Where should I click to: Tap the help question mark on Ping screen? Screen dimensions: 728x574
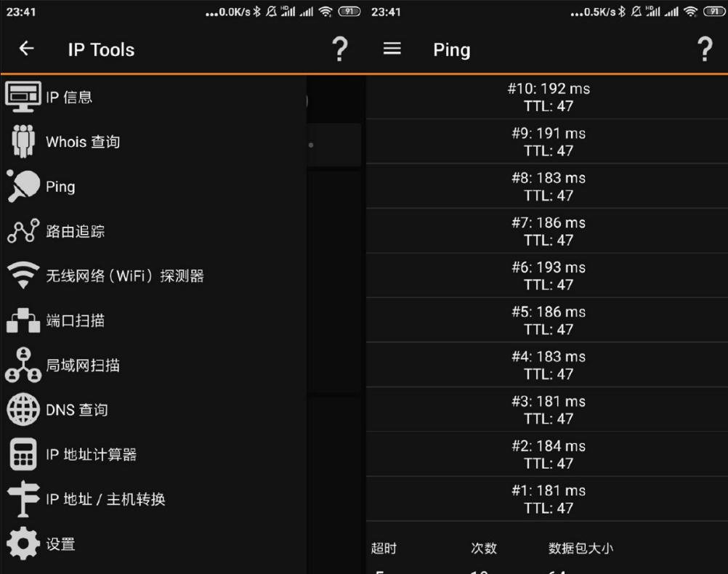(705, 49)
